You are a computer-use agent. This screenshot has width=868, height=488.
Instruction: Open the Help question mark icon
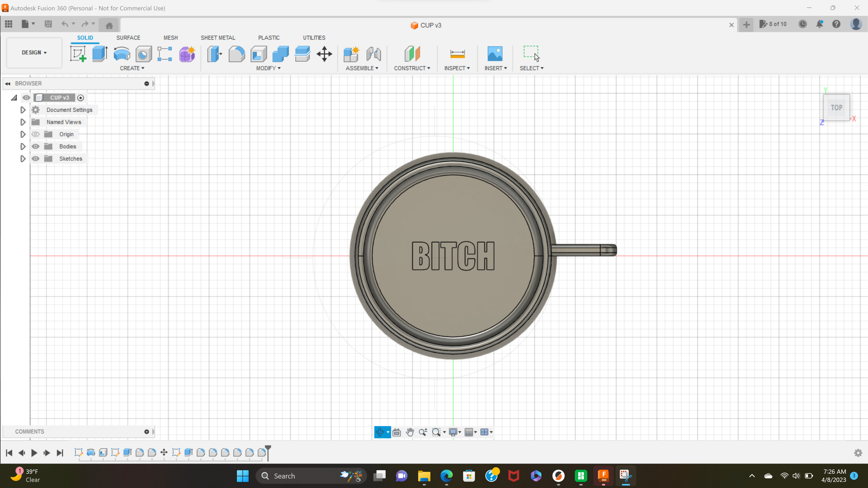click(836, 24)
